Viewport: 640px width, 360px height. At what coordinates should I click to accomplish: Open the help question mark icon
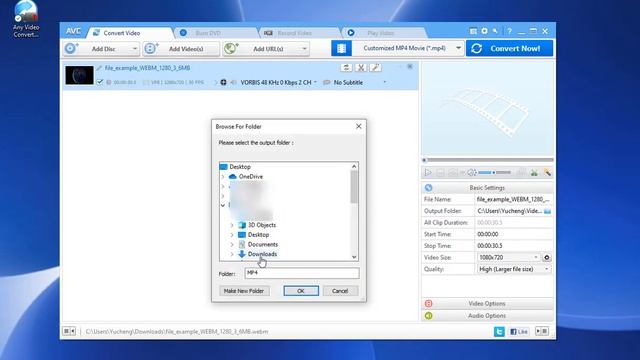(509, 31)
